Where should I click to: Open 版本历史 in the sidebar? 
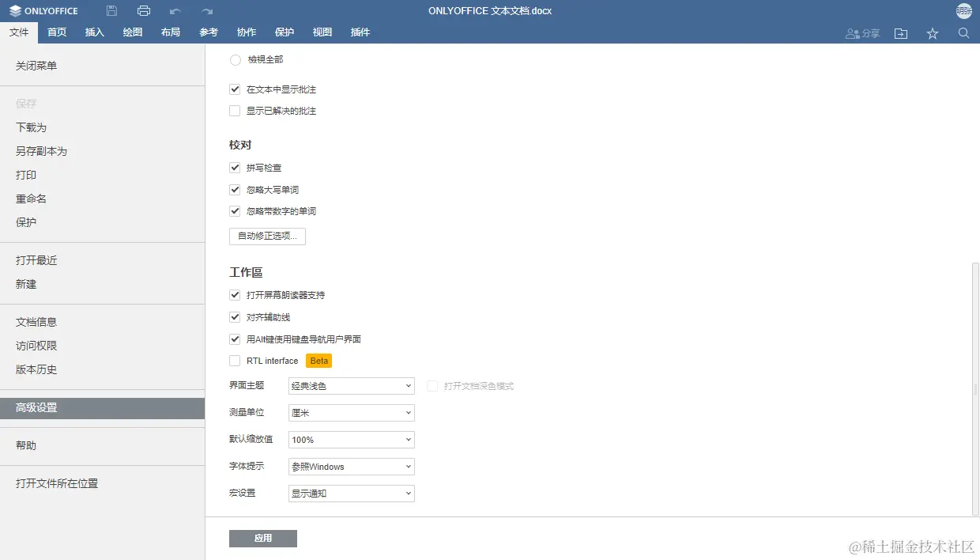(x=103, y=369)
